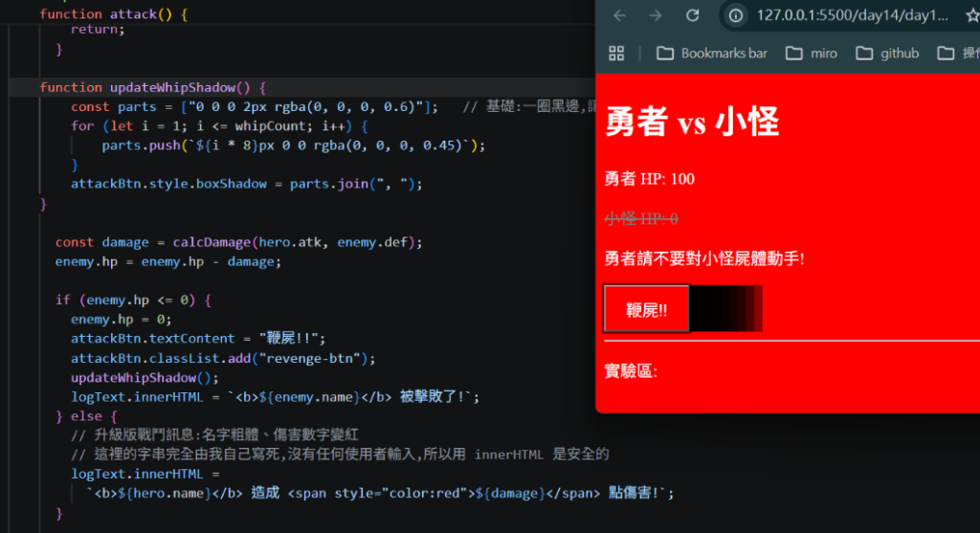
Task: Click the for loop whipCount line
Action: point(219,126)
